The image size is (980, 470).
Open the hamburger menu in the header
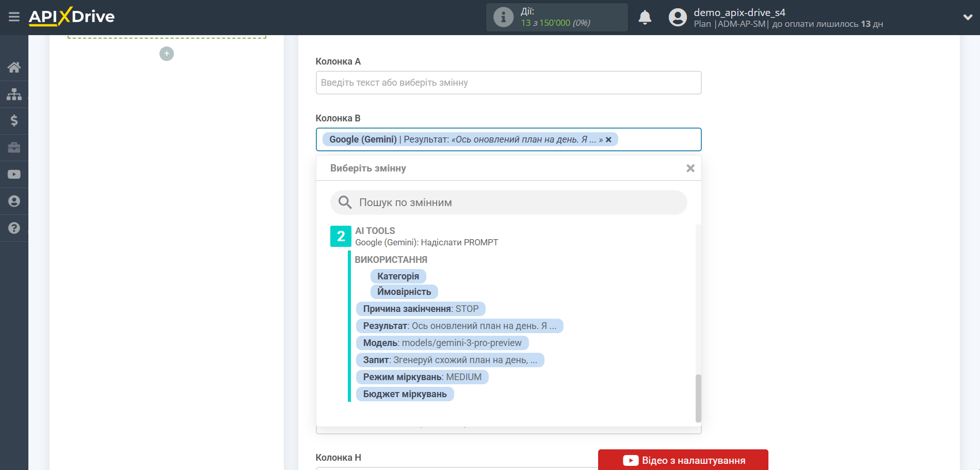pos(14,17)
